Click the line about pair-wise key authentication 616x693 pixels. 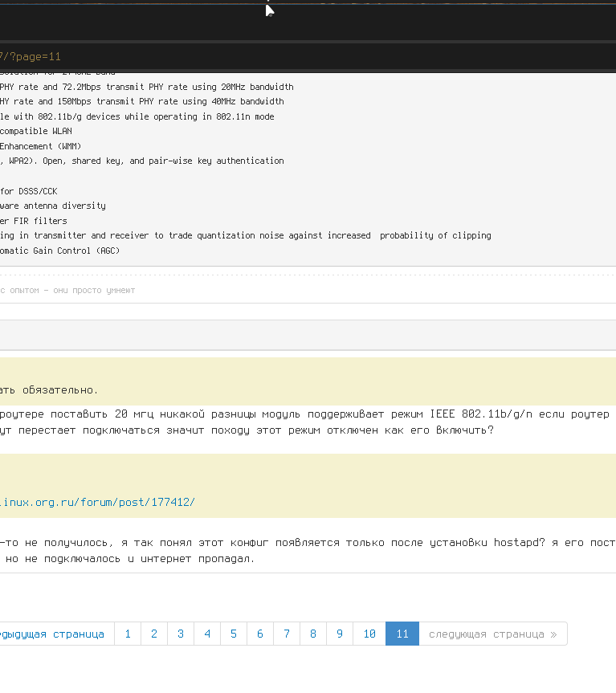[x=142, y=161]
